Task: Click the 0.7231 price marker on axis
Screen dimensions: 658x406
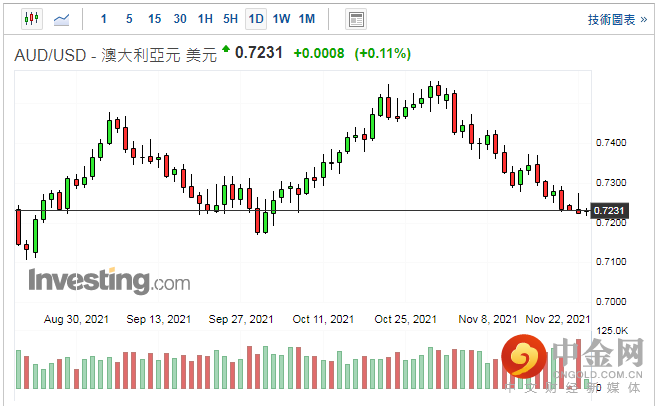Action: click(609, 210)
